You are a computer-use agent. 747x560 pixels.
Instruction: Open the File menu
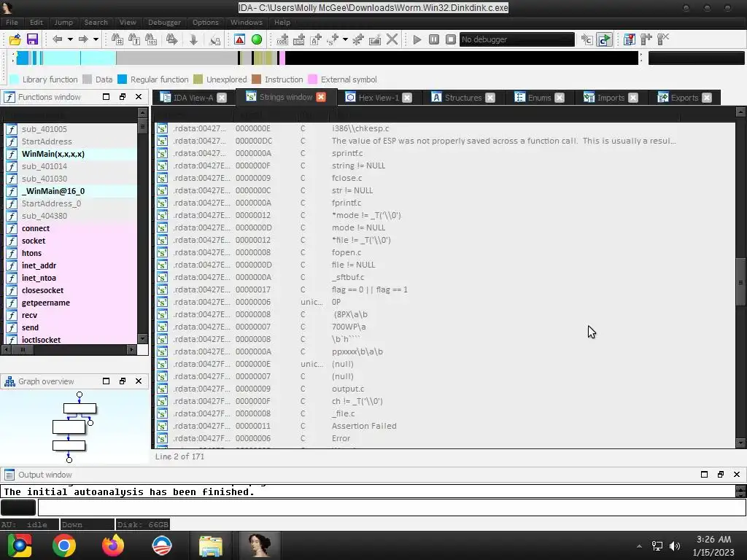12,23
